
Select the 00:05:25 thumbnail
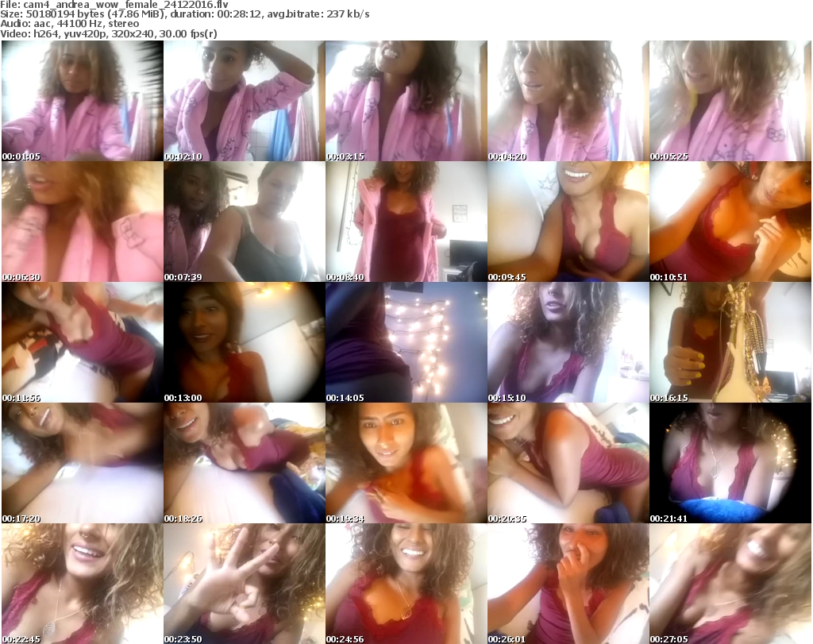[730, 101]
